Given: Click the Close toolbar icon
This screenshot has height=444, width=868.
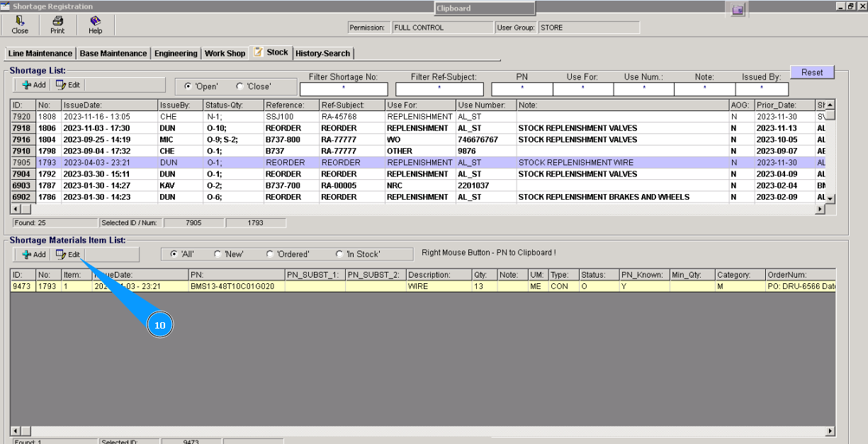Looking at the screenshot, I should [x=20, y=25].
